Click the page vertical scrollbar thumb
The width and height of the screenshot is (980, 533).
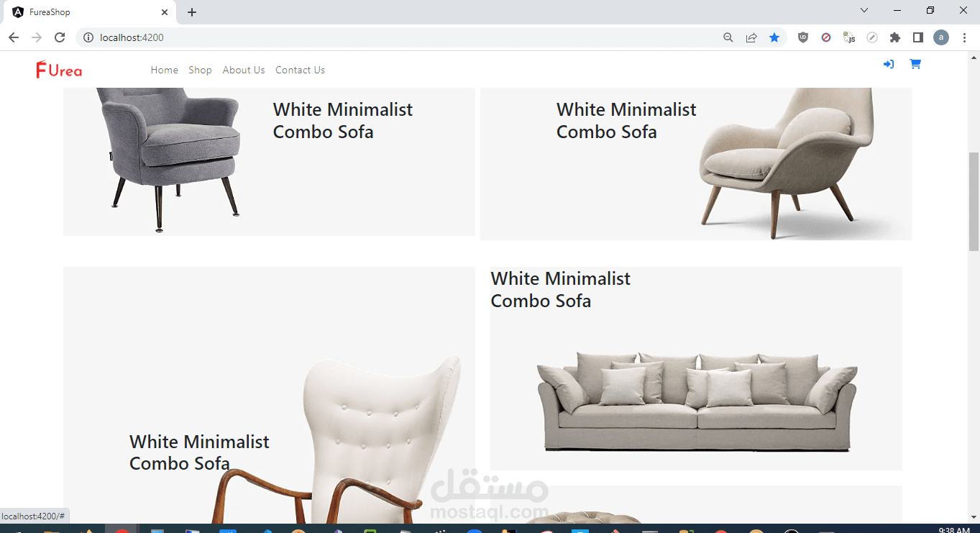pyautogui.click(x=974, y=201)
